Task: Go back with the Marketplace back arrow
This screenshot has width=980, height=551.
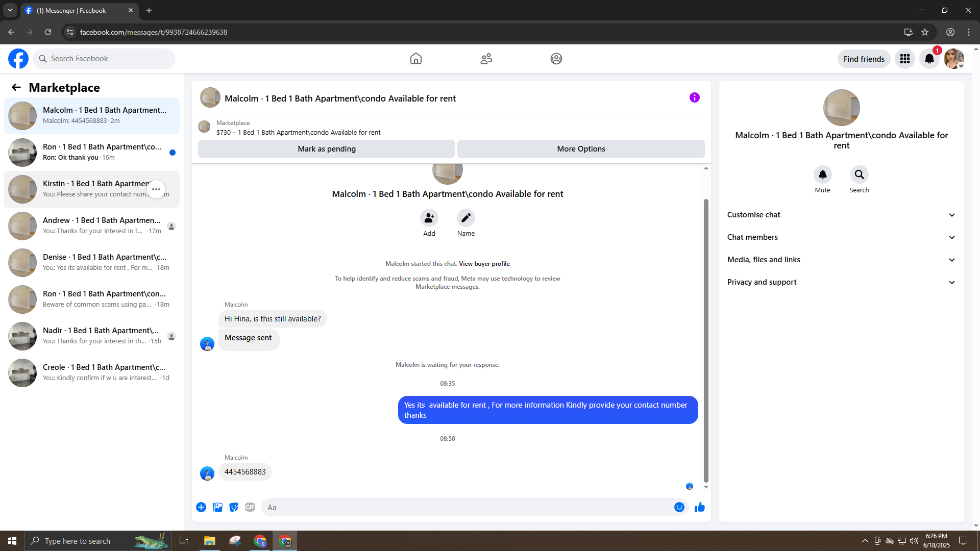Action: [16, 87]
